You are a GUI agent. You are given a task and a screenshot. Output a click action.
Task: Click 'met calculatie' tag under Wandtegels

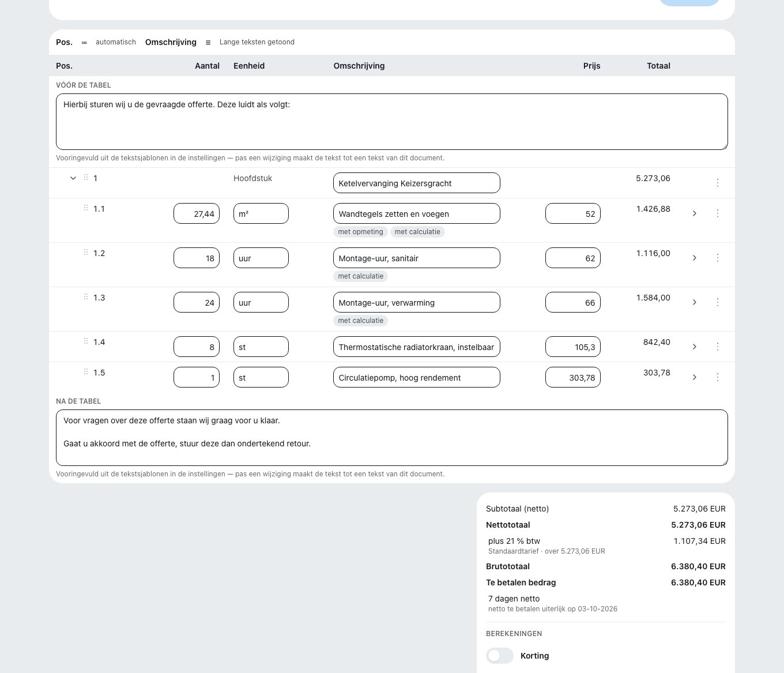point(417,232)
